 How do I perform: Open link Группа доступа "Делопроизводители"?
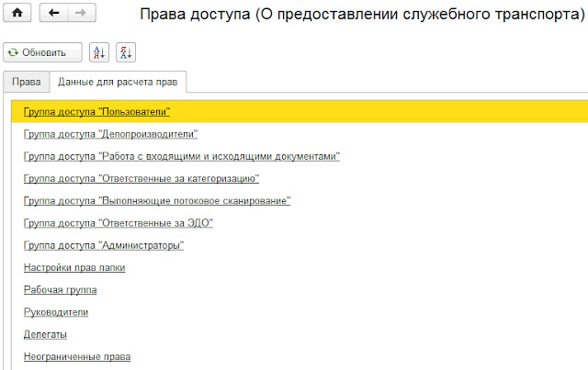click(110, 134)
